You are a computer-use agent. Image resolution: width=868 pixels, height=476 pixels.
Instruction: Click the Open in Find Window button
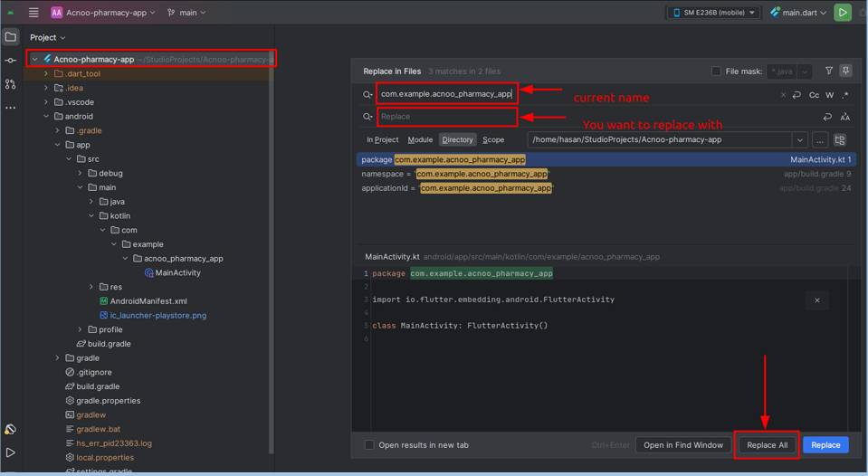pos(683,445)
